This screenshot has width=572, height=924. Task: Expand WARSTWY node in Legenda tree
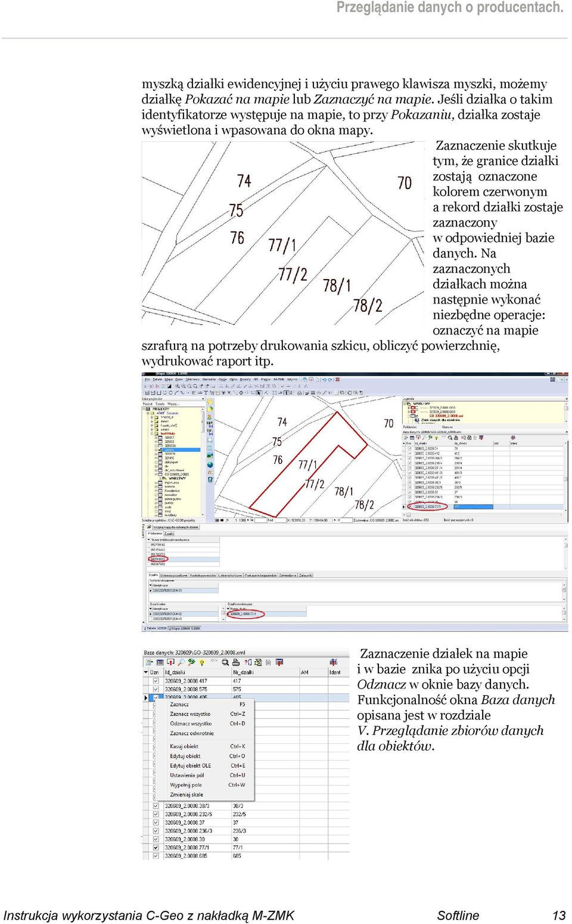[x=405, y=404]
